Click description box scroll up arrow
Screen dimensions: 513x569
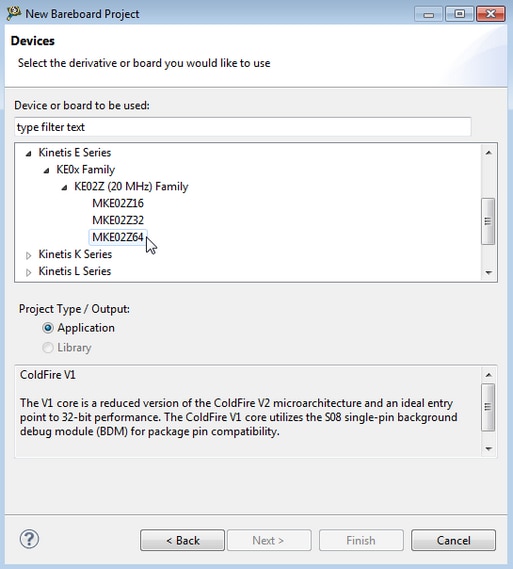coord(488,375)
